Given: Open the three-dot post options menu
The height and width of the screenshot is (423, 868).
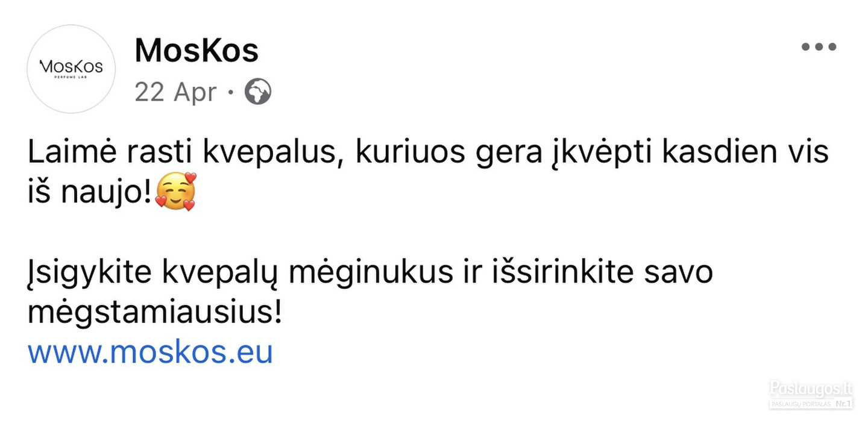Looking at the screenshot, I should coord(819,47).
